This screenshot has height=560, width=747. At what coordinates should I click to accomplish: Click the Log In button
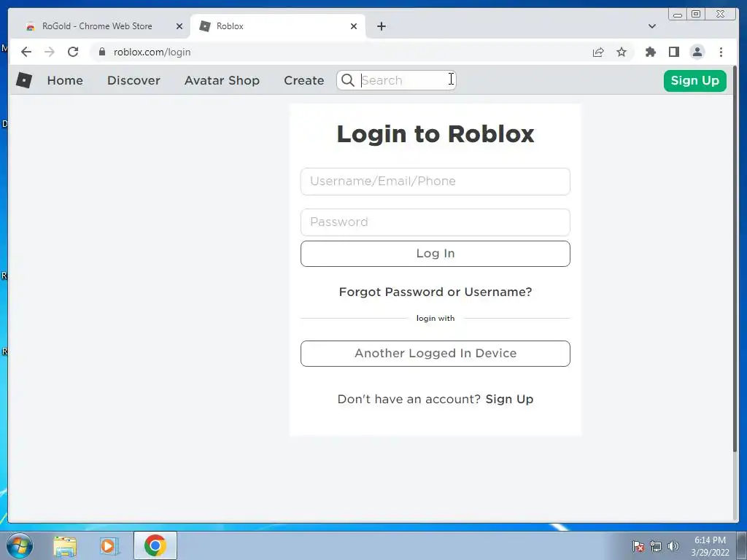(x=435, y=253)
